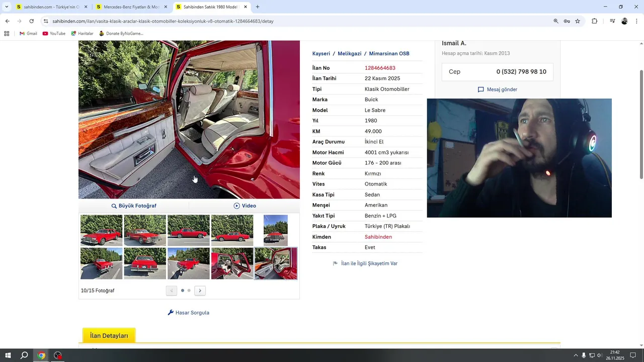644x362 pixels.
Task: Open Donate ByNoGame bookmark
Action: pyautogui.click(x=121, y=34)
